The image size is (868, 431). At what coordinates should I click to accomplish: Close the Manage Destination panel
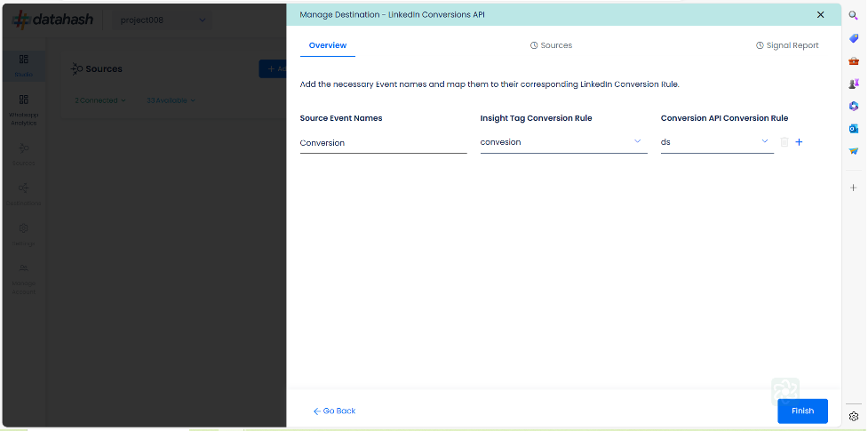(x=820, y=15)
